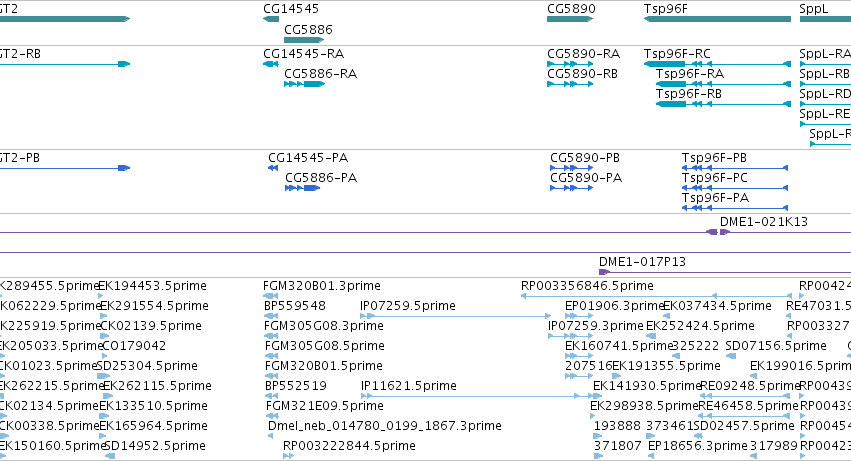Select the CG5890-PA protein arrows
The width and height of the screenshot is (851, 461).
571,188
